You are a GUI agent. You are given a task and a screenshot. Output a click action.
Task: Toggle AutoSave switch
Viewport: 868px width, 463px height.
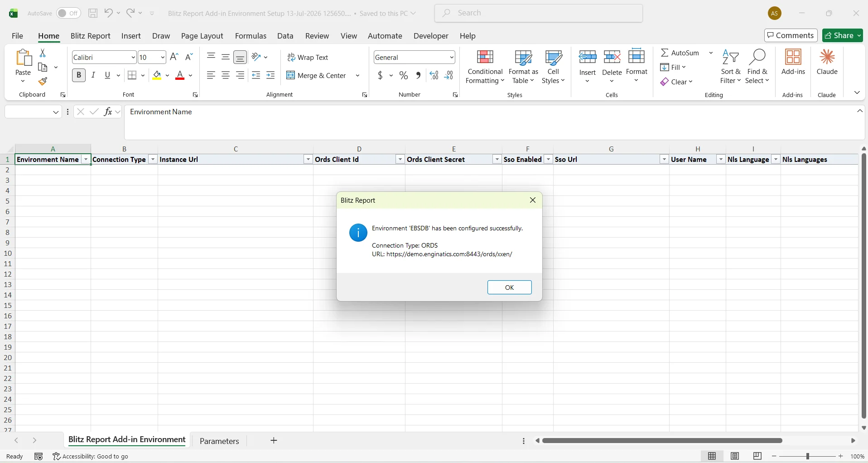[68, 13]
